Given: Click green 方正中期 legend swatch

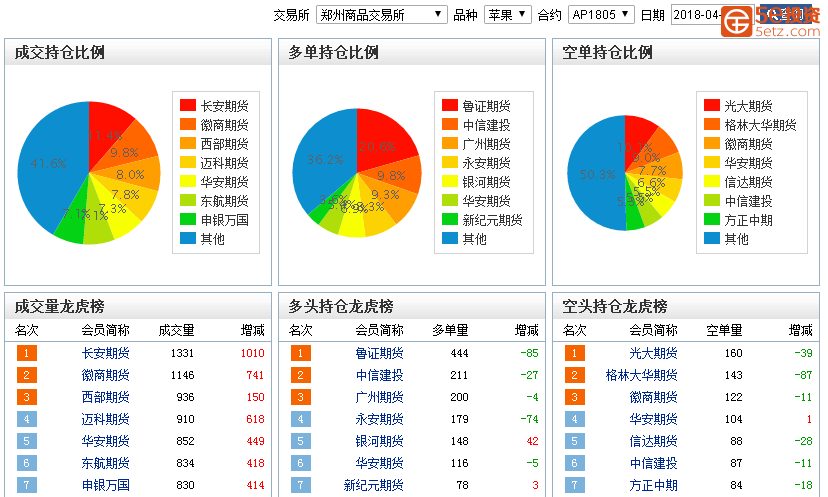Looking at the screenshot, I should tap(712, 220).
